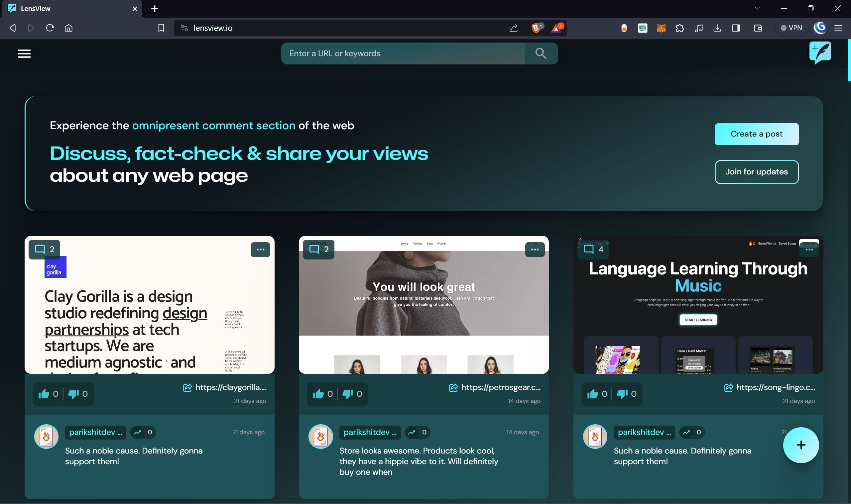The image size is (851, 504).
Task: Open the browser main menu icon
Action: [838, 28]
